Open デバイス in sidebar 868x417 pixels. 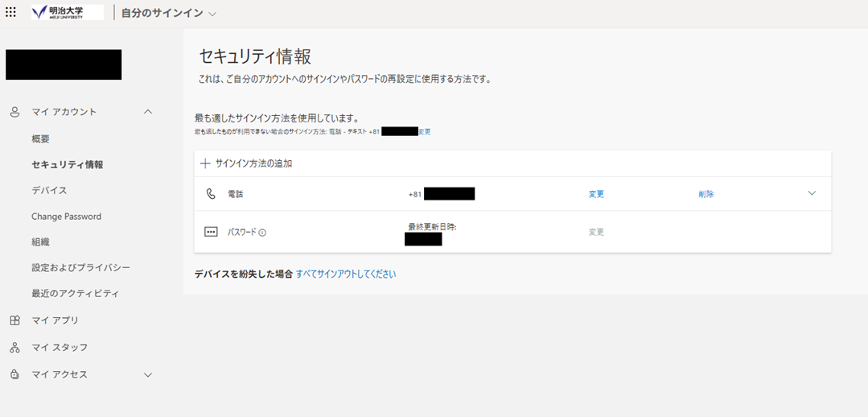click(49, 191)
